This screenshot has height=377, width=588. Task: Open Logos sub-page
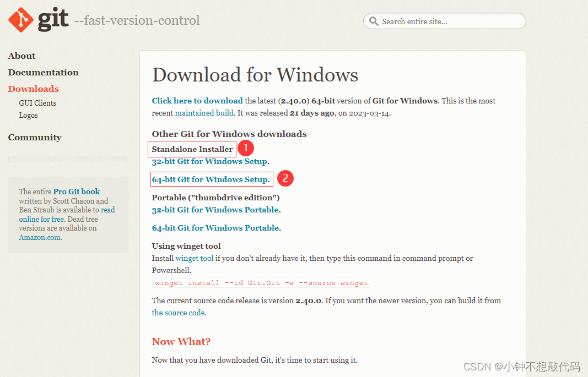(29, 116)
